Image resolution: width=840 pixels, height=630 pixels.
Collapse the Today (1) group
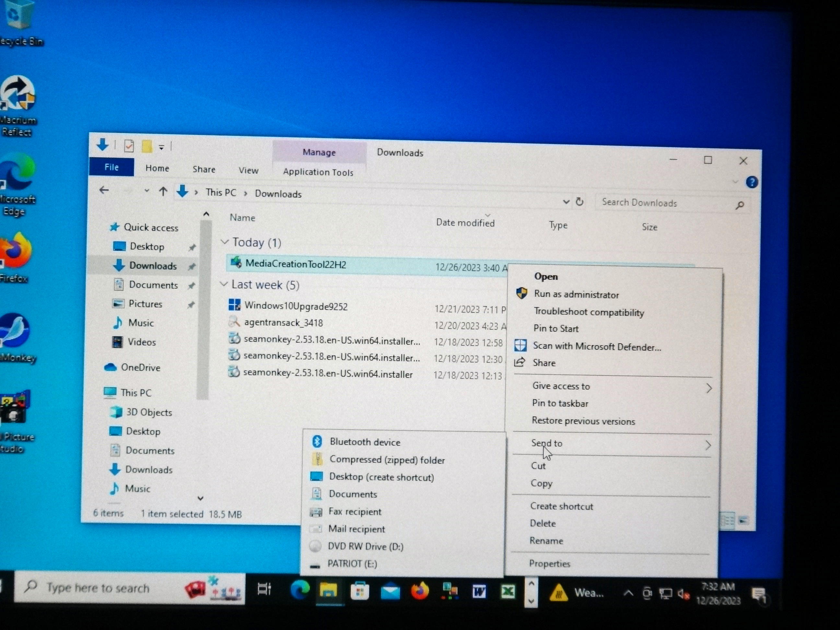pyautogui.click(x=225, y=241)
